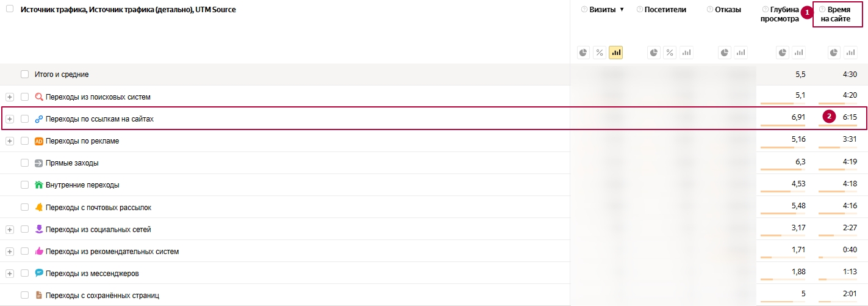This screenshot has width=868, height=306.
Task: Click bar chart icon under Глубина просмотра
Action: tap(799, 53)
